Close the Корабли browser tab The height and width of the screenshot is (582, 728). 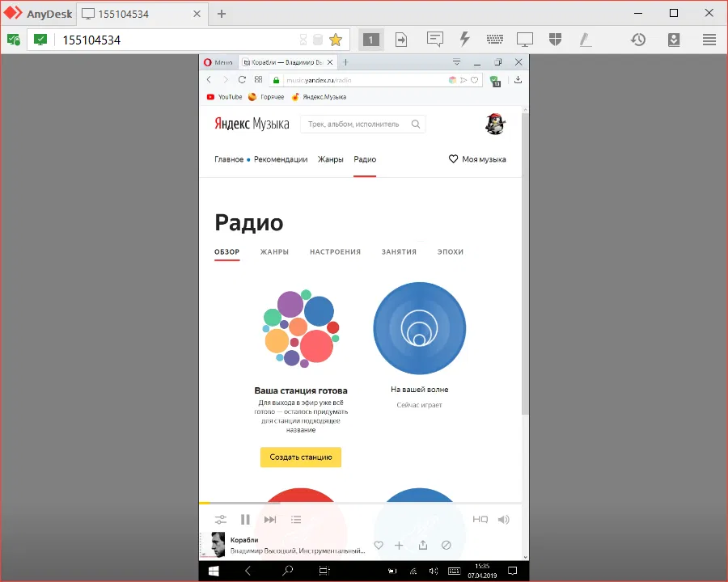(x=330, y=62)
